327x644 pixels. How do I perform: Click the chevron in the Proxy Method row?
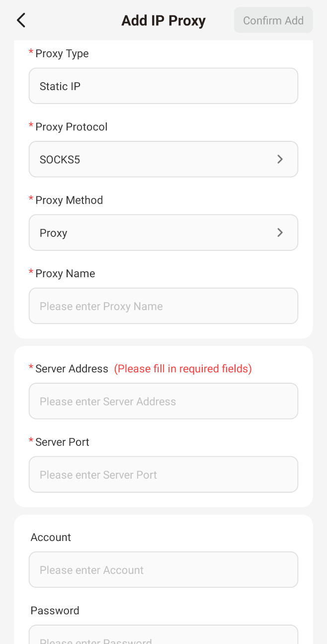[x=280, y=232]
